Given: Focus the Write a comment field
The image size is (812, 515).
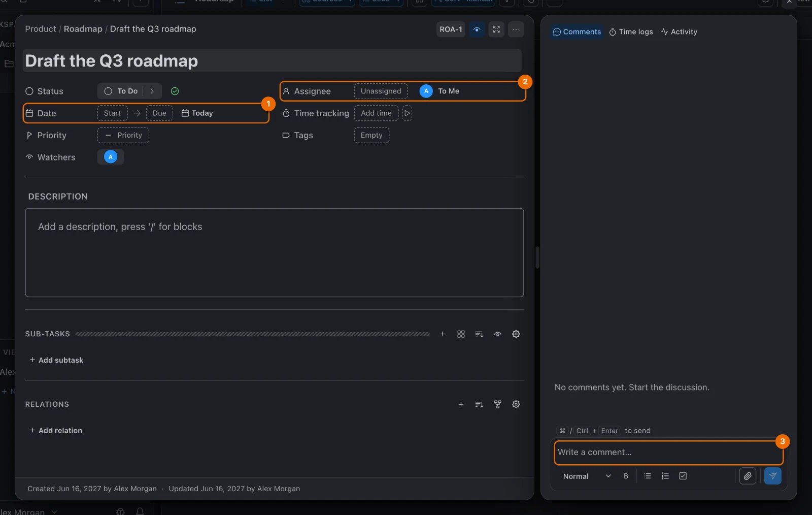Looking at the screenshot, I should [669, 453].
